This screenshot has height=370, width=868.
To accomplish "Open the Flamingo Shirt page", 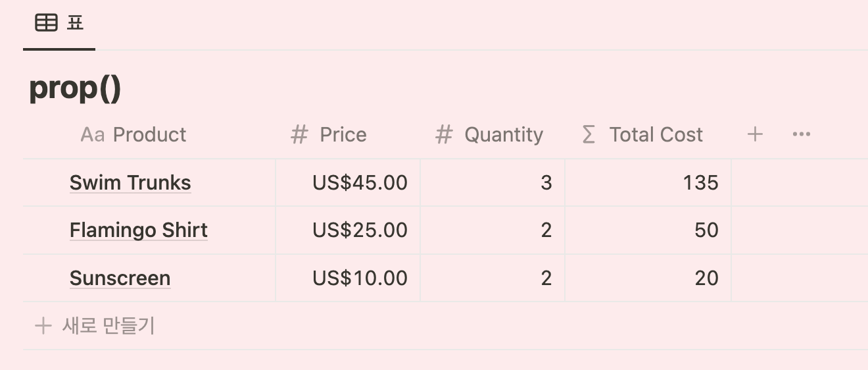I will tap(139, 230).
